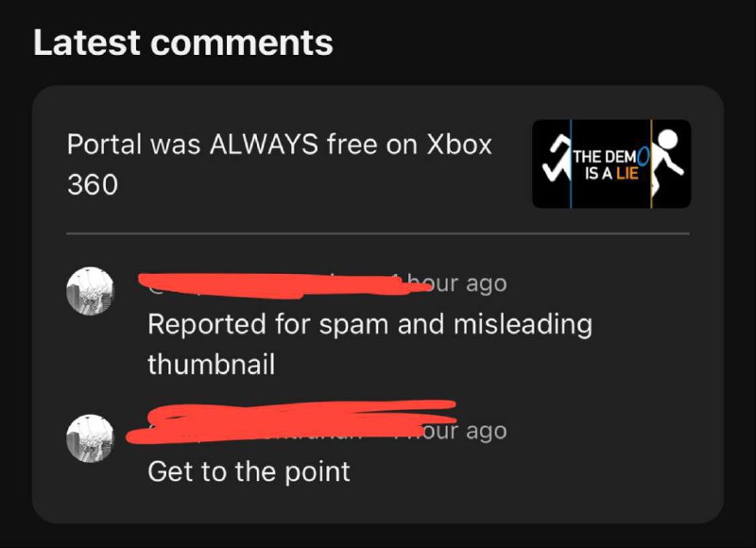The image size is (756, 548).
Task: Click the white figure entering the blue portal
Action: tap(556, 159)
